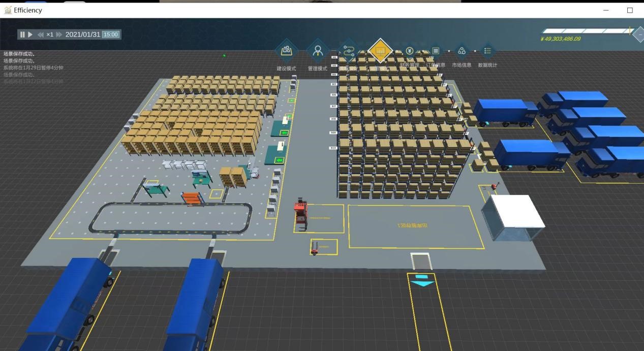Image resolution: width=644 pixels, height=351 pixels.
Task: Collapse panel with diamond minus button
Action: 639,35
